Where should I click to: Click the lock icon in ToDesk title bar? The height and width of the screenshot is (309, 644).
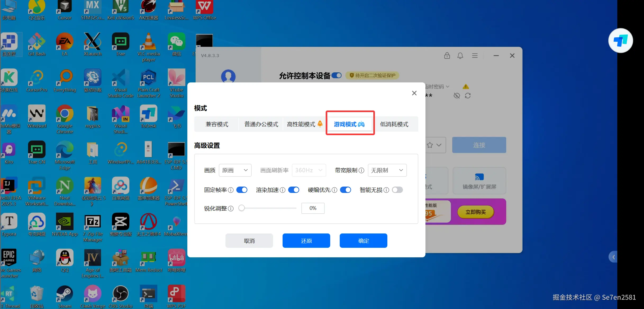point(447,56)
